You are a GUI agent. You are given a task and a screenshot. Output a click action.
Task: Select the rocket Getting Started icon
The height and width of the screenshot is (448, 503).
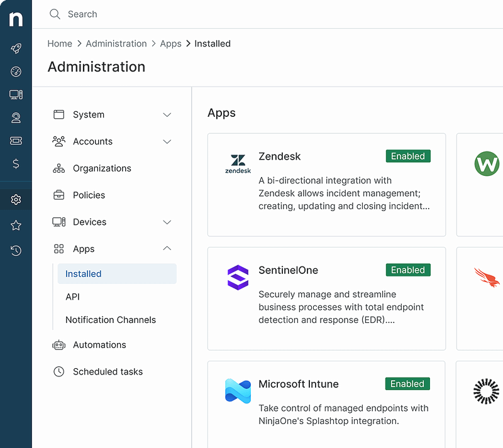click(x=15, y=48)
